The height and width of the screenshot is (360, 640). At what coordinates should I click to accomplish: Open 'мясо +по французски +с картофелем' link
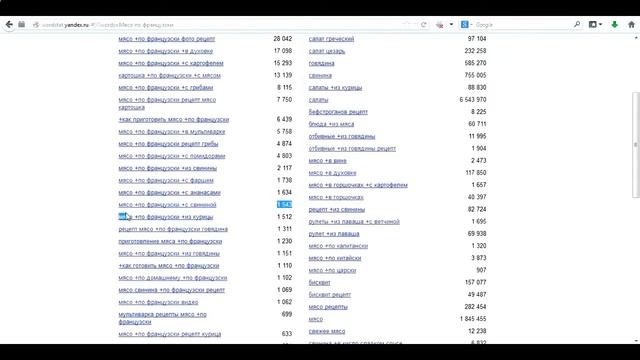coord(171,63)
